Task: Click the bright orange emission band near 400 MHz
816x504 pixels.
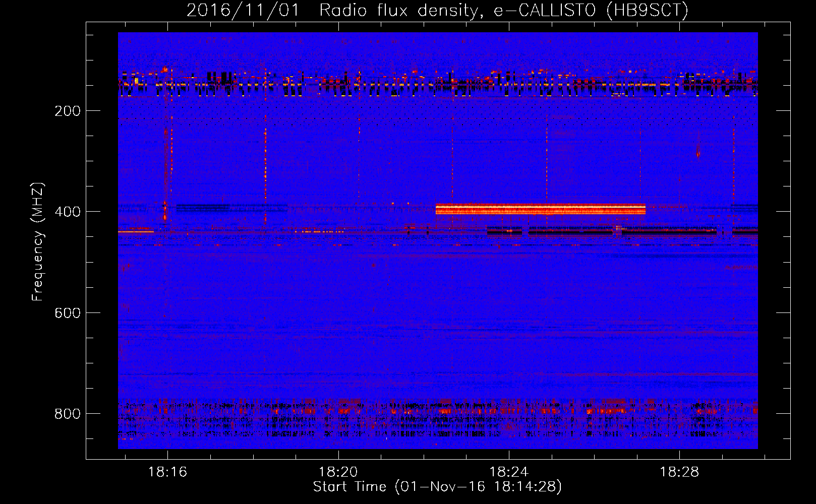Action: click(541, 209)
